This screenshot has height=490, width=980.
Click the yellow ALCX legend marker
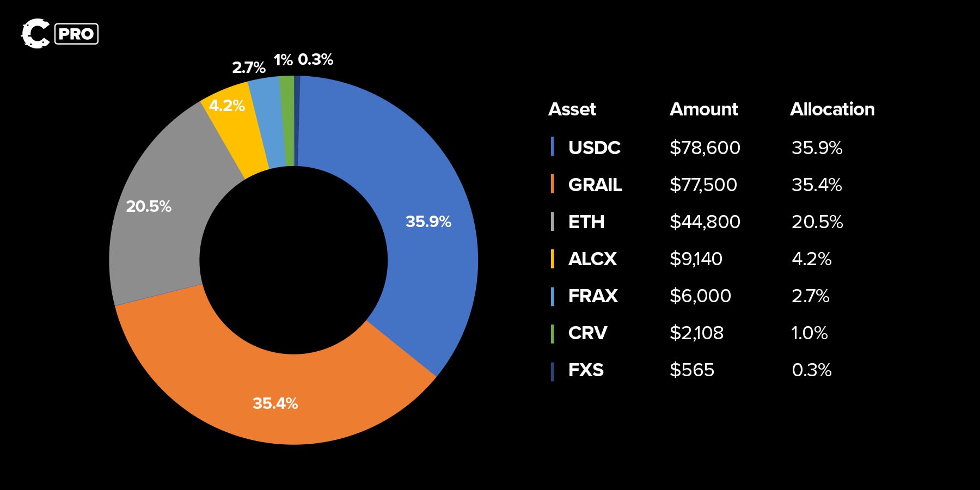click(553, 259)
